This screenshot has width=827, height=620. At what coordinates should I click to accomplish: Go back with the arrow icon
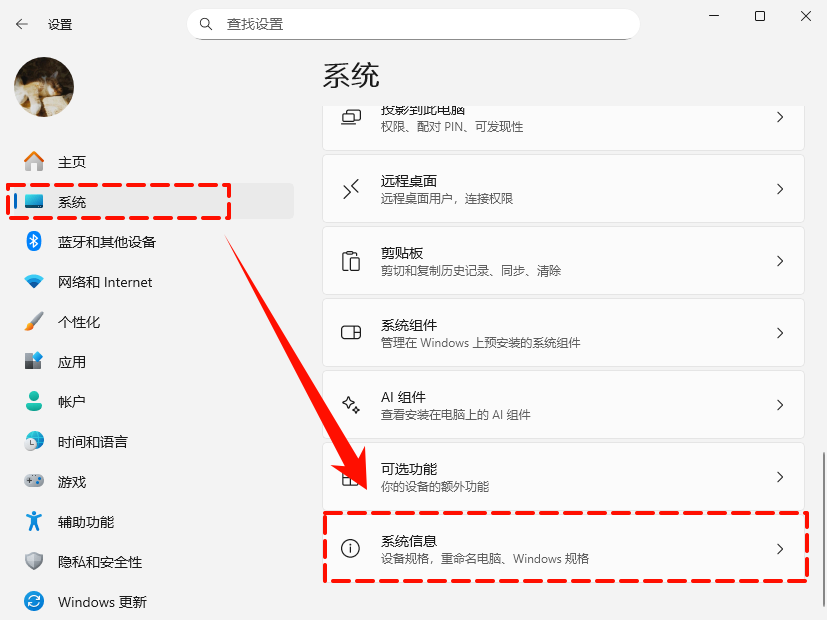[22, 24]
